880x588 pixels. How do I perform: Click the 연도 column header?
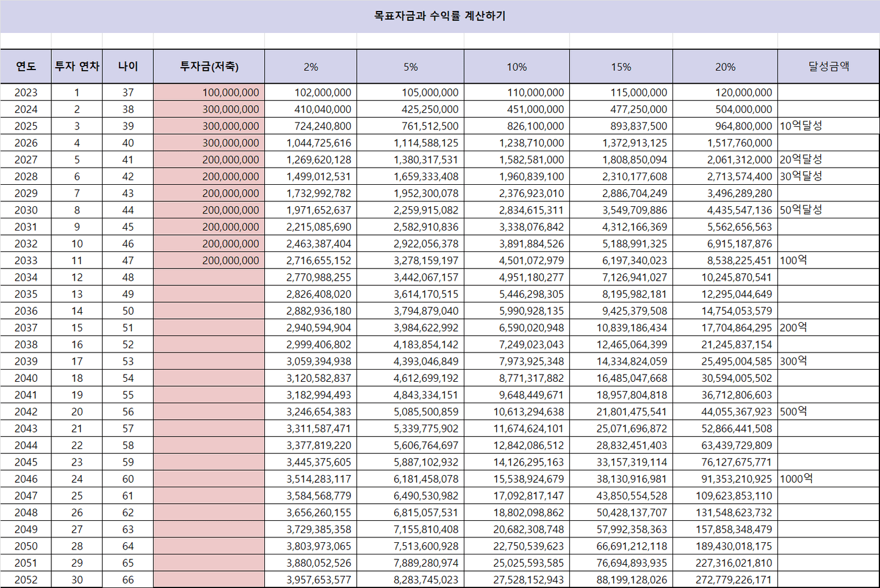click(x=26, y=66)
